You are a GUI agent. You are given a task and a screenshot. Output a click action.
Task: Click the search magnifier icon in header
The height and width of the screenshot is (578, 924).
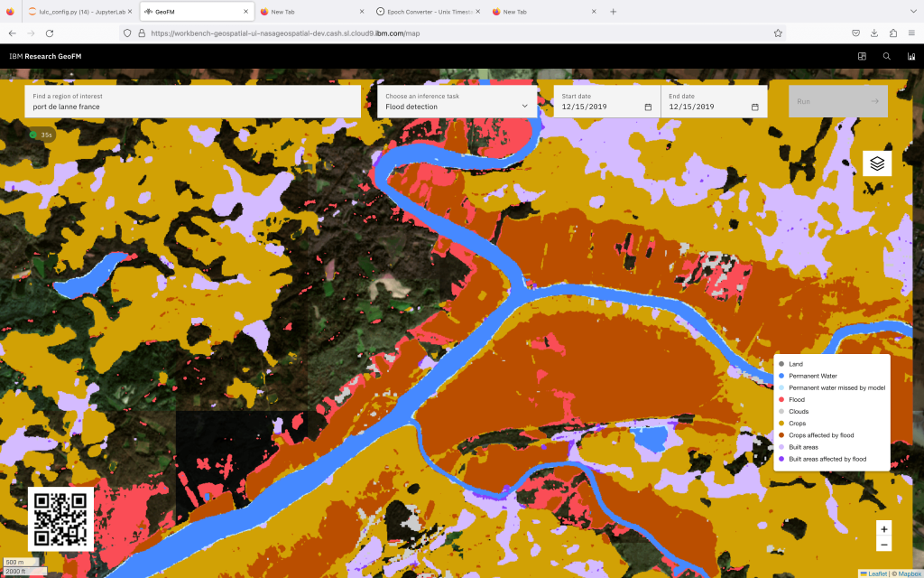[886, 57]
